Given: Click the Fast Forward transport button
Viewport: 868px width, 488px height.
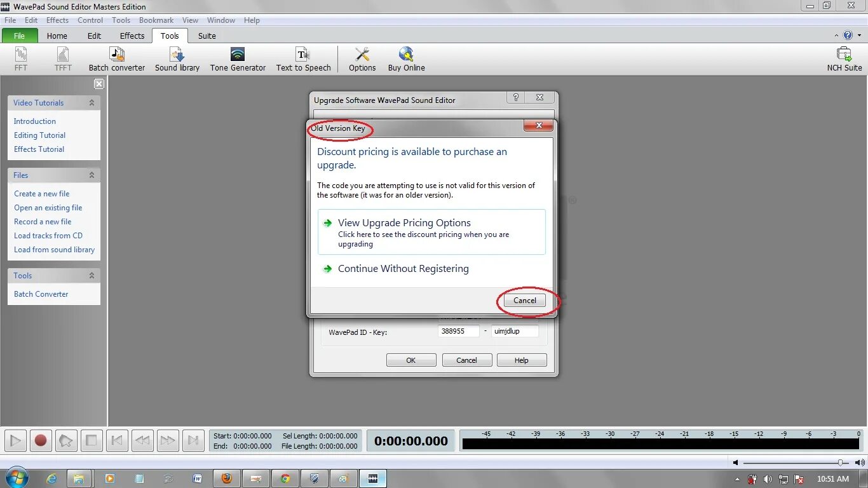Looking at the screenshot, I should tap(168, 440).
